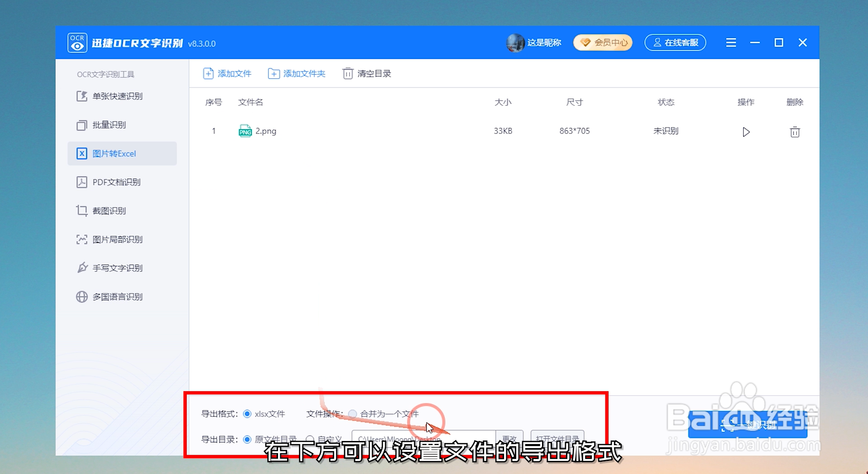The height and width of the screenshot is (474, 868).
Task: Click the 状态 column header
Action: pos(665,102)
